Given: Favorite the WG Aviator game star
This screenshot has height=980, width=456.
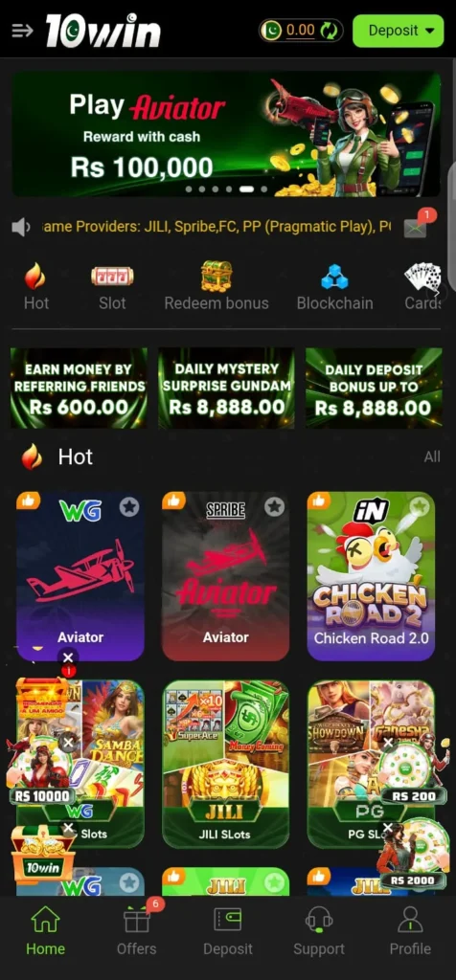Looking at the screenshot, I should tap(129, 507).
